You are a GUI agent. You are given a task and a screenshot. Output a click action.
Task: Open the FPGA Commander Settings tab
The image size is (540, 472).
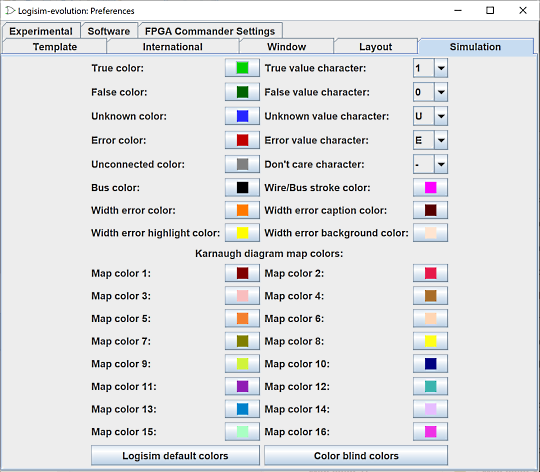[x=210, y=31]
